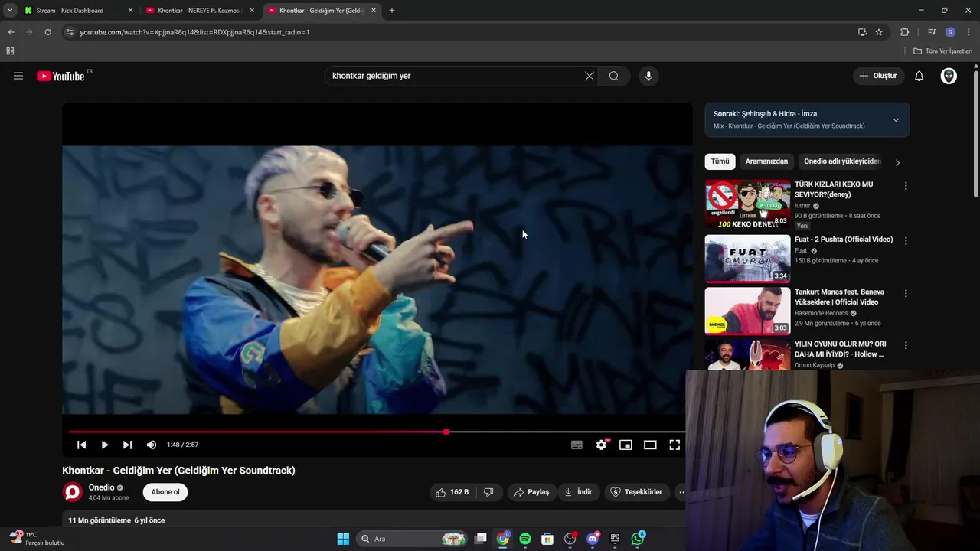Open options for Tankurt Manas video
The height and width of the screenshot is (551, 980).
906,293
